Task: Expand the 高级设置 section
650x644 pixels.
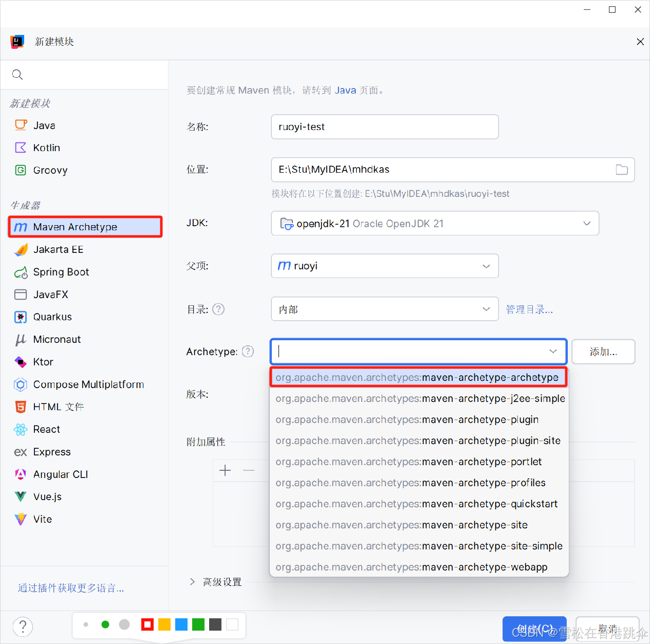Action: pos(192,582)
